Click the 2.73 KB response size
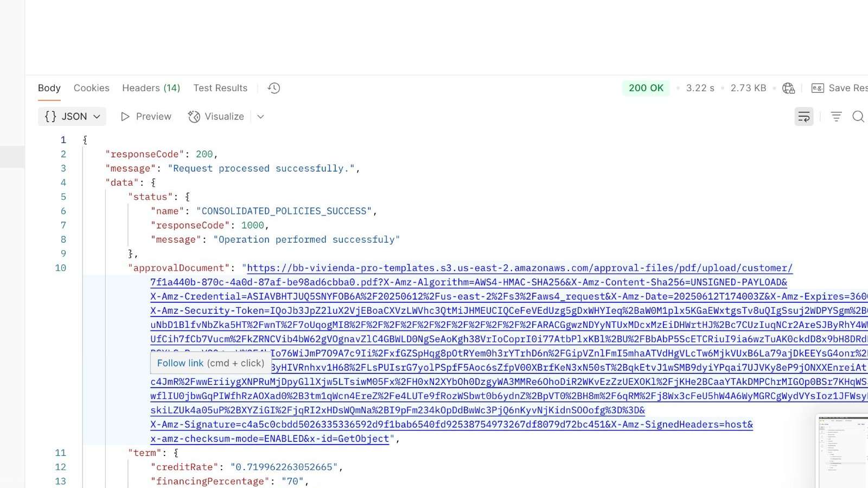 748,88
